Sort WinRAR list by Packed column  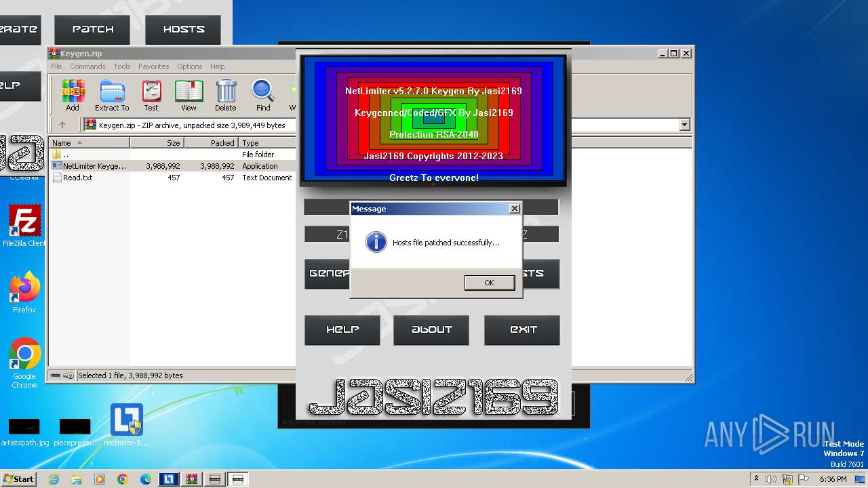tap(212, 143)
